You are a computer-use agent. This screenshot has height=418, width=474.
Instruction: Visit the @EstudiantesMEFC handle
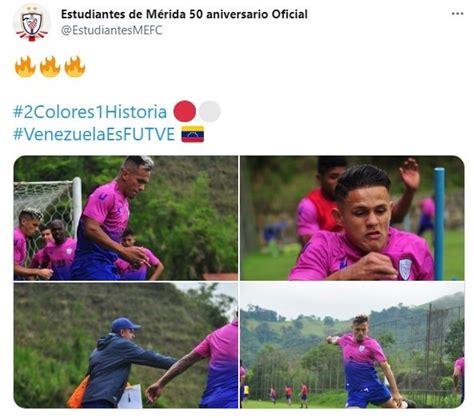point(112,30)
